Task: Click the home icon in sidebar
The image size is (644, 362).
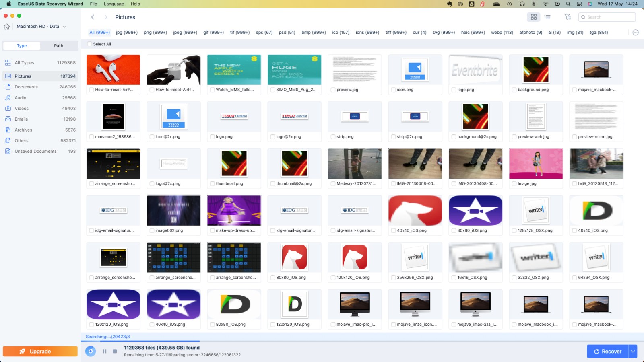Action: coord(7,27)
